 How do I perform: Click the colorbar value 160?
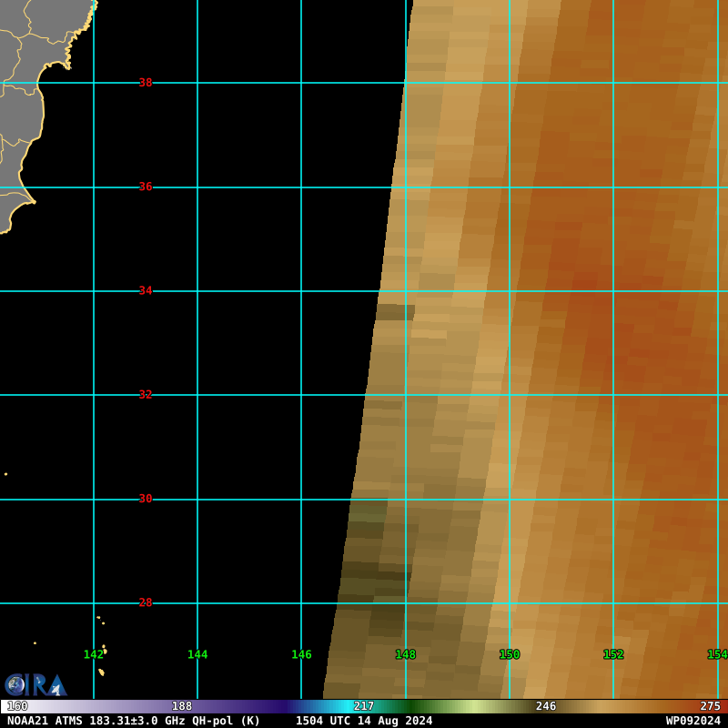tap(17, 706)
